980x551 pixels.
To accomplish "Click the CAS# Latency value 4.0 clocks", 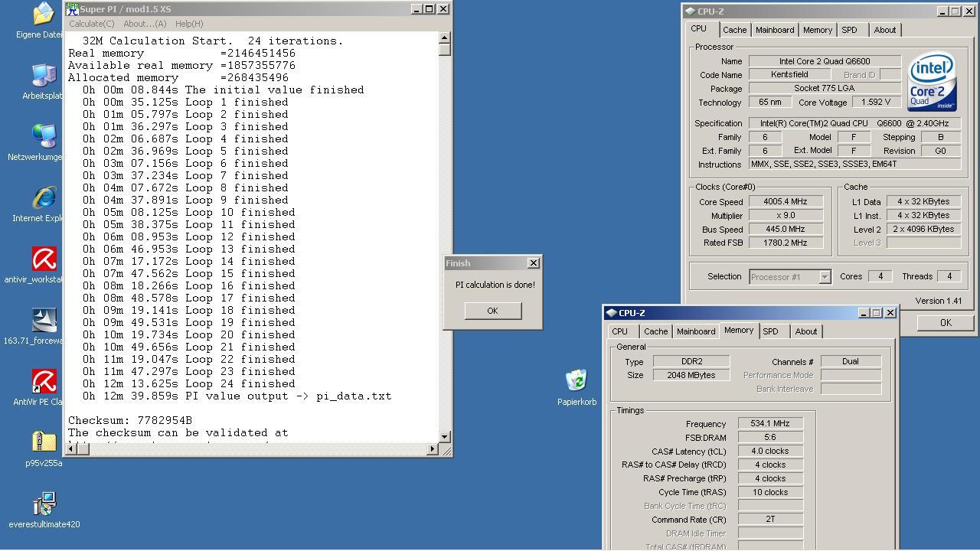I will tap(770, 451).
